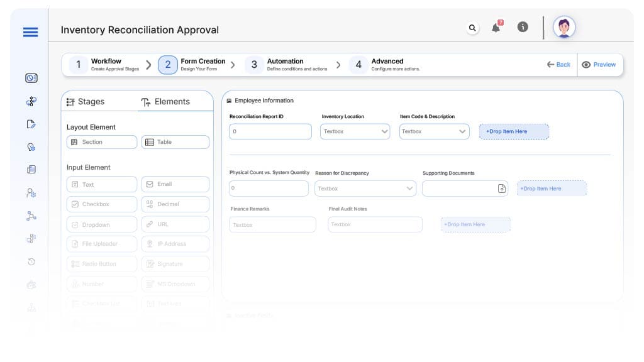Open the notifications bell
This screenshot has width=644, height=362.
click(x=496, y=28)
